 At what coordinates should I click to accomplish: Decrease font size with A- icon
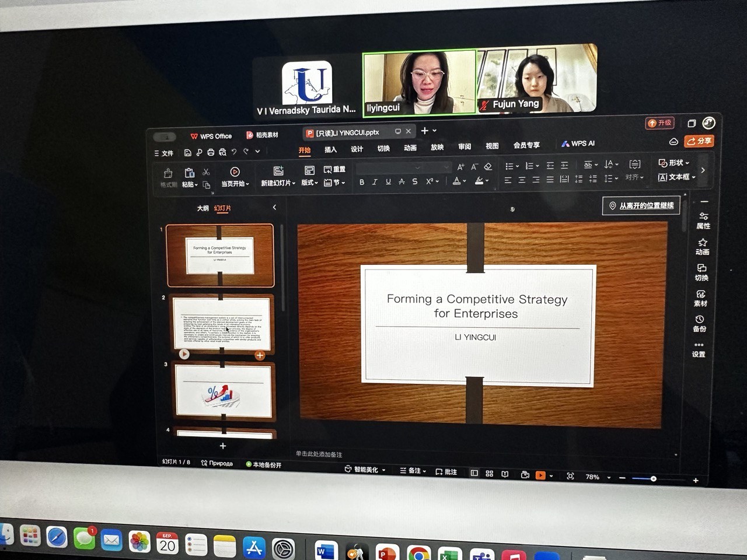pos(474,167)
